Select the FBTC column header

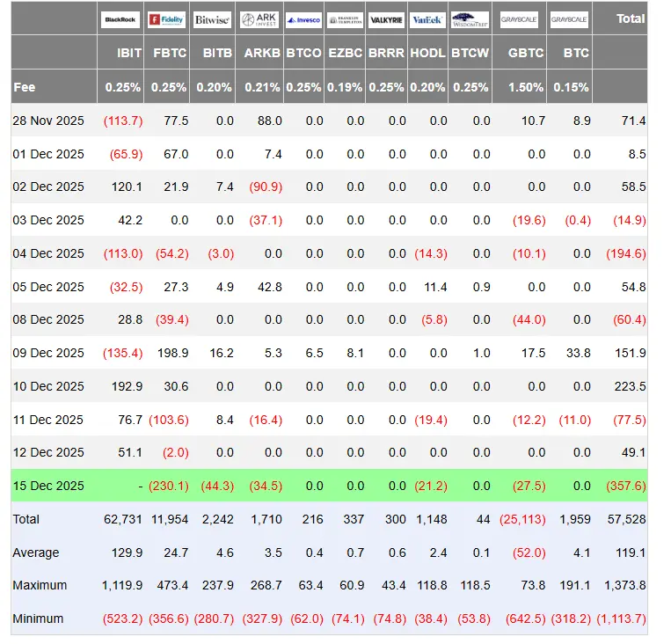coord(170,53)
